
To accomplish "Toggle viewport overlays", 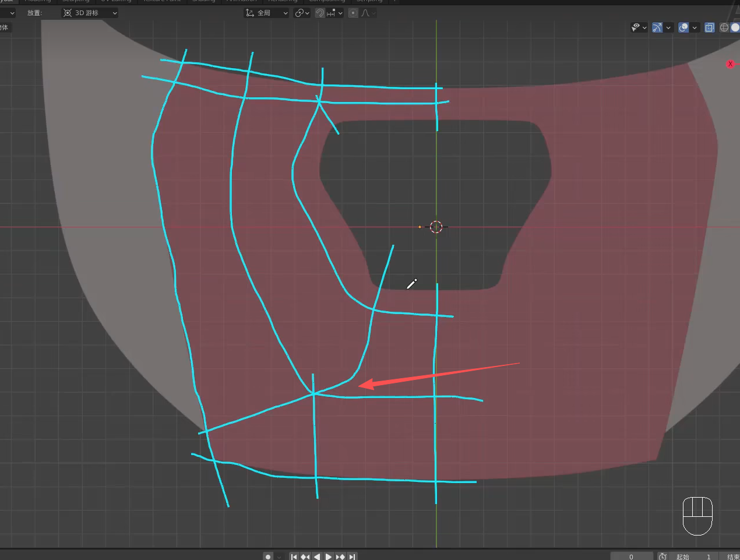I will 683,27.
